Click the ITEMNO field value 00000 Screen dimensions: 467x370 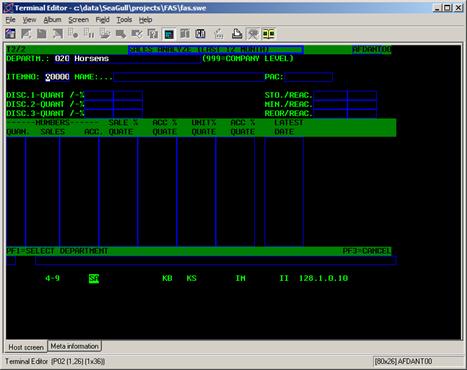(57, 77)
